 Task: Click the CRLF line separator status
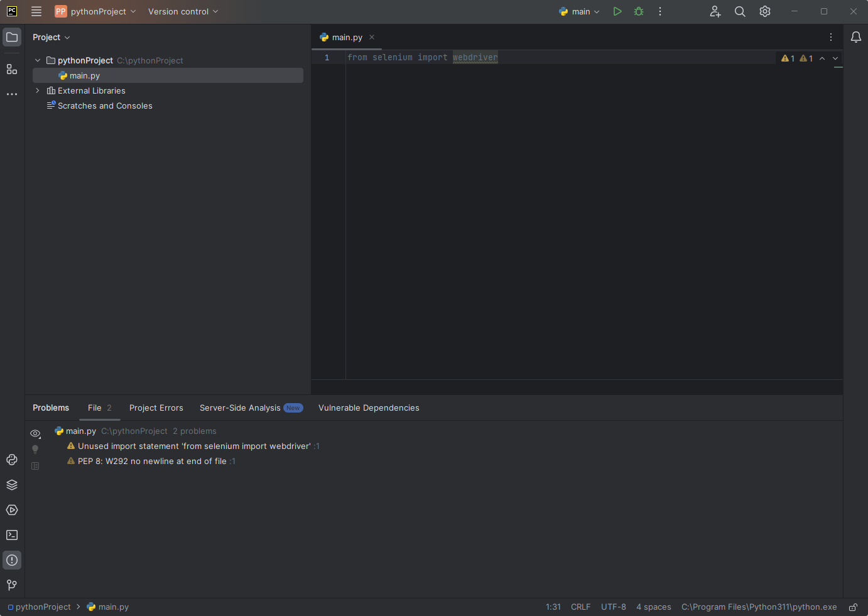coord(580,607)
